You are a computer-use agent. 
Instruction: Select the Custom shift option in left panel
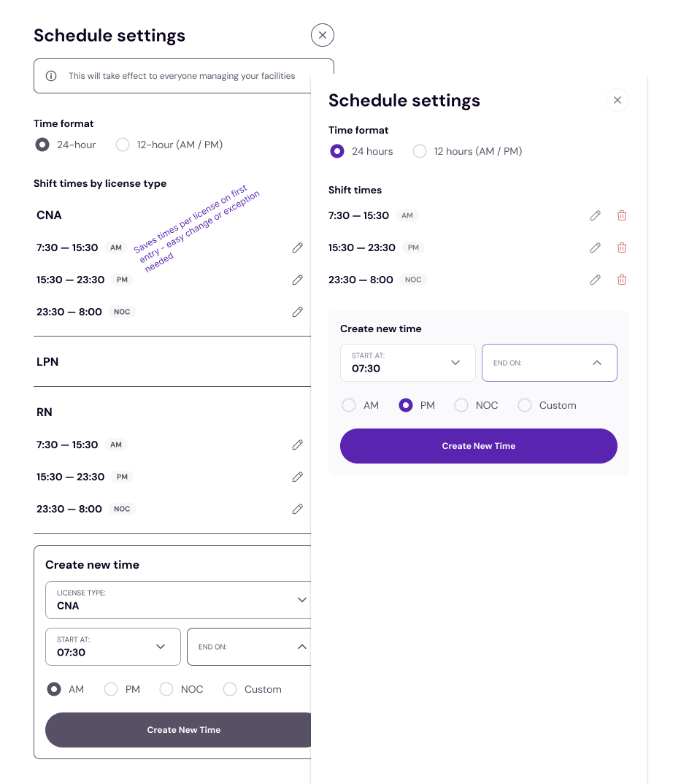(x=230, y=690)
